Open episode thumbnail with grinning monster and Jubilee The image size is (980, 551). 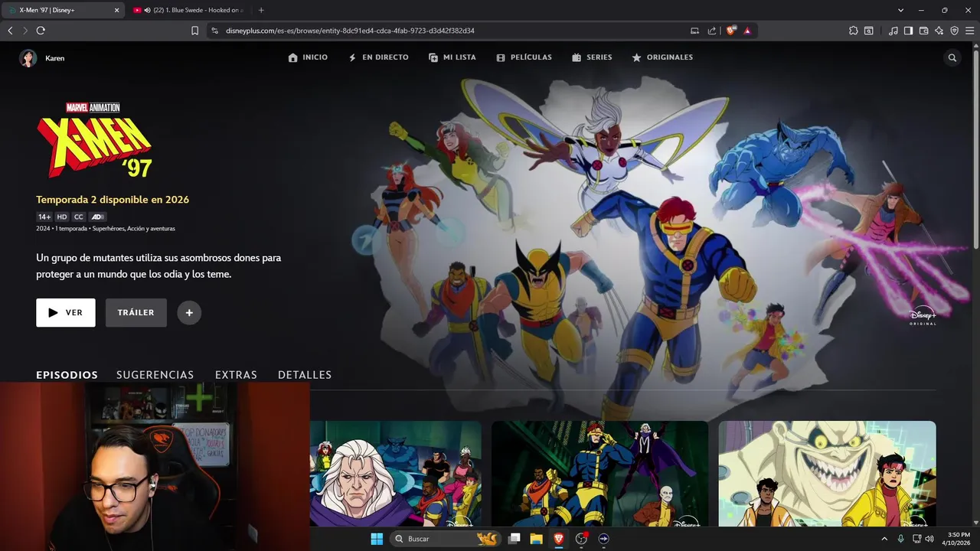(x=827, y=474)
